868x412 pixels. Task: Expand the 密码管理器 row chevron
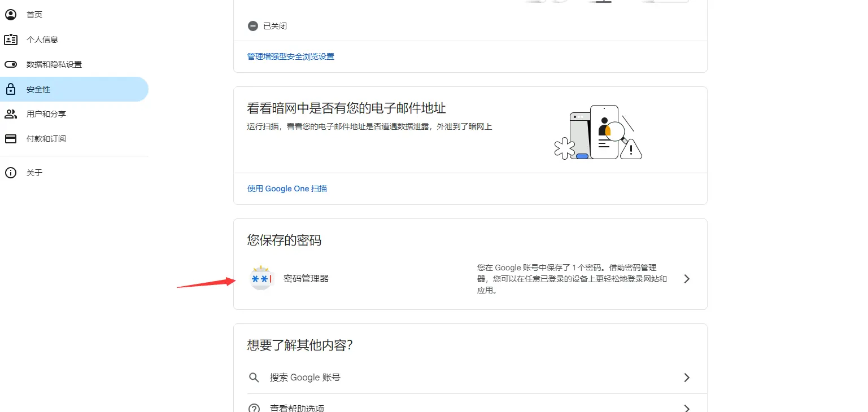(687, 279)
